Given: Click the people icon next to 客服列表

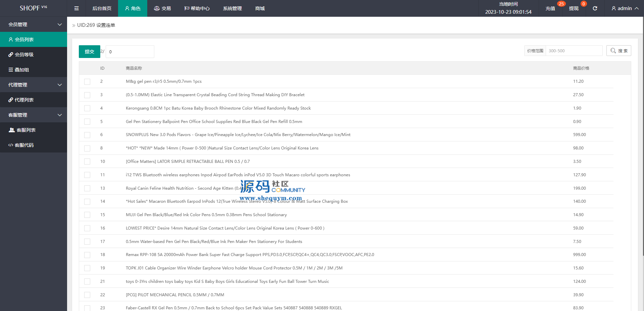Looking at the screenshot, I should 12,130.
